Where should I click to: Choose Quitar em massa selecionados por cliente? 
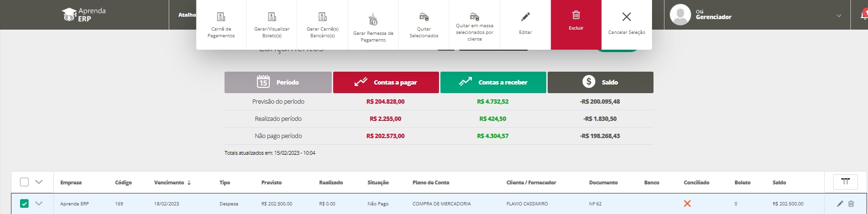tap(474, 26)
